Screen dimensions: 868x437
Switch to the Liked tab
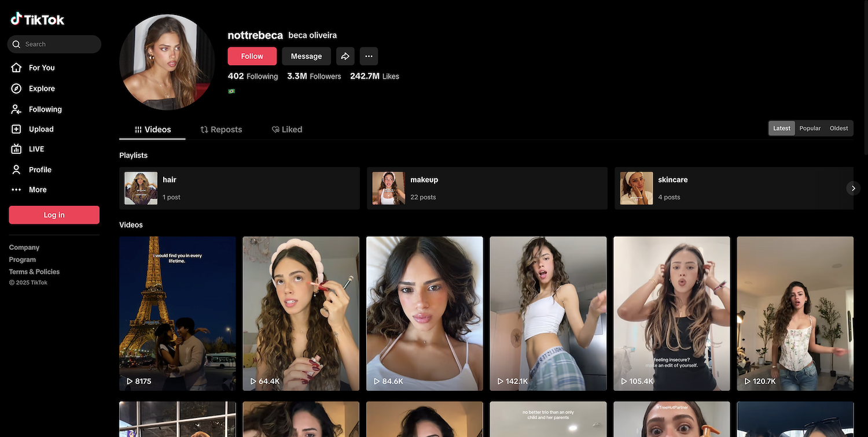(287, 129)
